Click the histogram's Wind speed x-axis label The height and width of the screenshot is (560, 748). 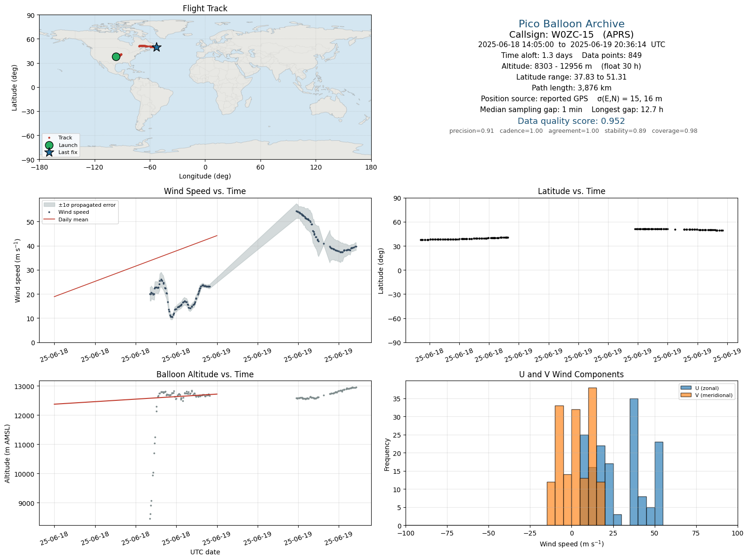click(571, 544)
